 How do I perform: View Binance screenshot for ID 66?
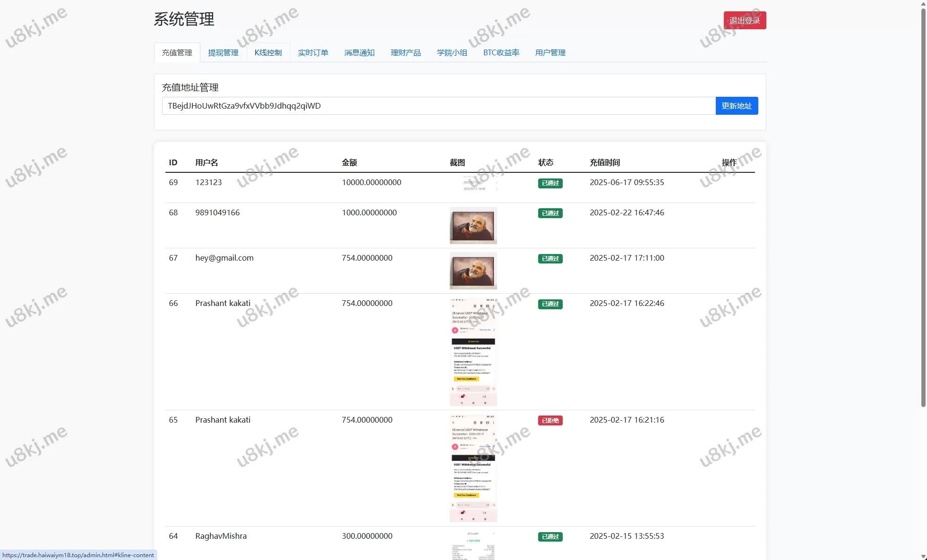pos(473,352)
